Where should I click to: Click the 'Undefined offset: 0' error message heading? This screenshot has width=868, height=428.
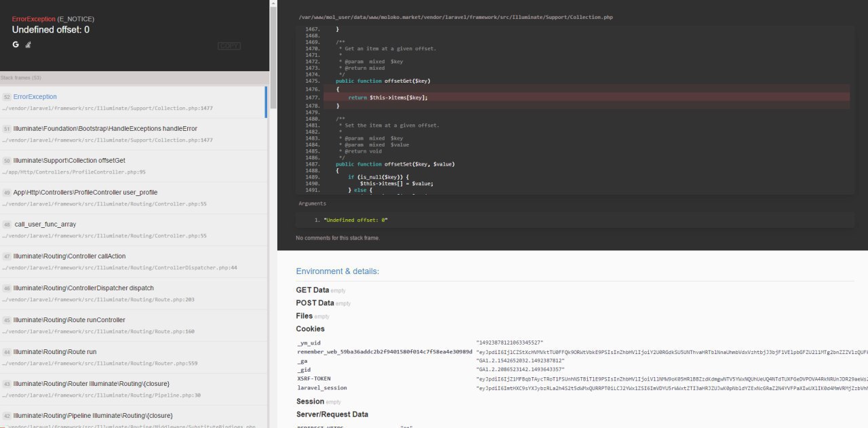point(51,30)
